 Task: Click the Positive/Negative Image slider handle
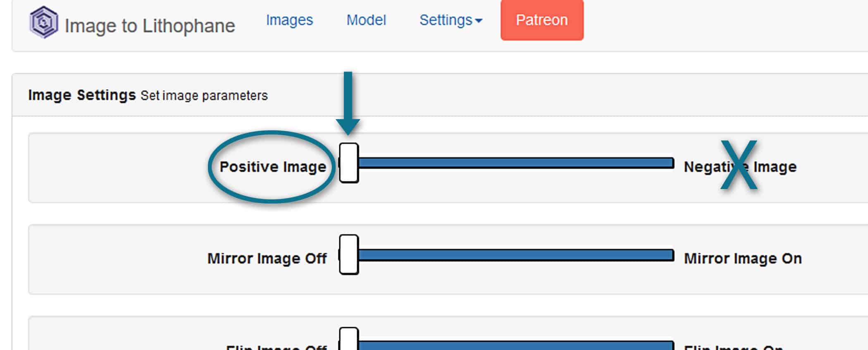tap(349, 163)
